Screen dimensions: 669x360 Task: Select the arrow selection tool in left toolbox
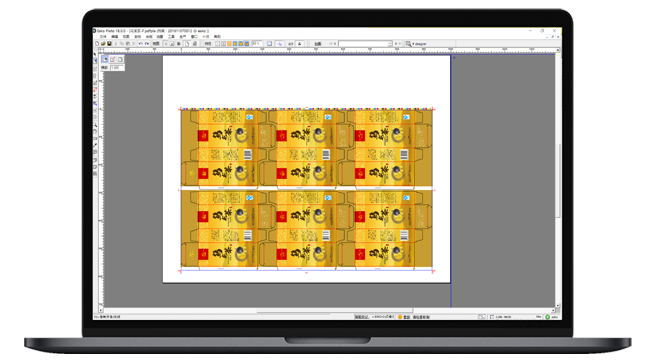95,54
